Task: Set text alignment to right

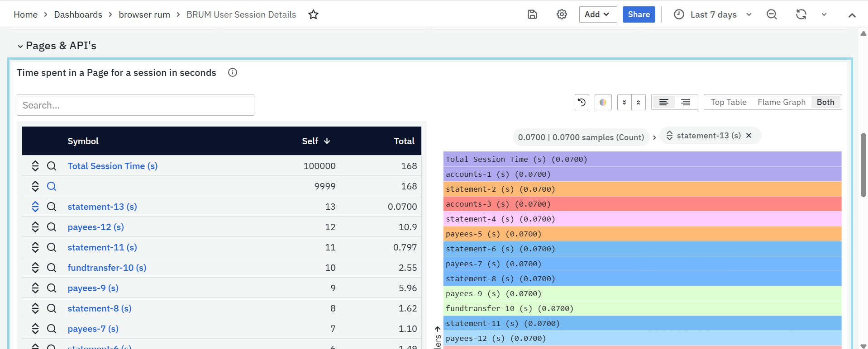Action: pyautogui.click(x=686, y=102)
